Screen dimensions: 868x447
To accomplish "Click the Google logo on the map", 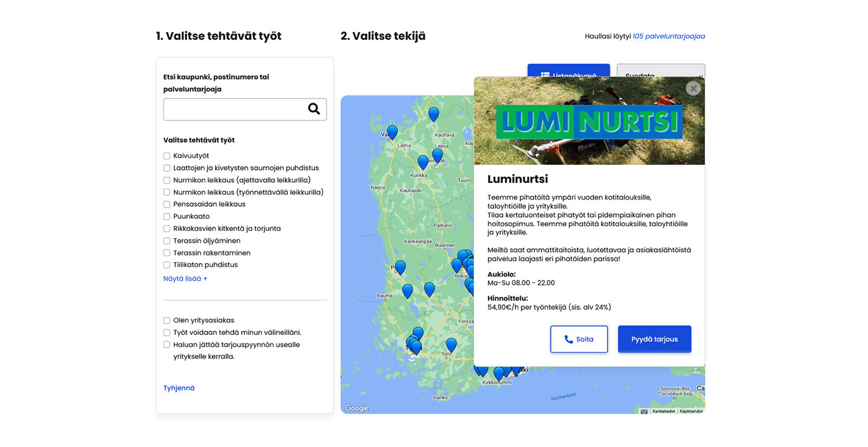I will [x=357, y=408].
